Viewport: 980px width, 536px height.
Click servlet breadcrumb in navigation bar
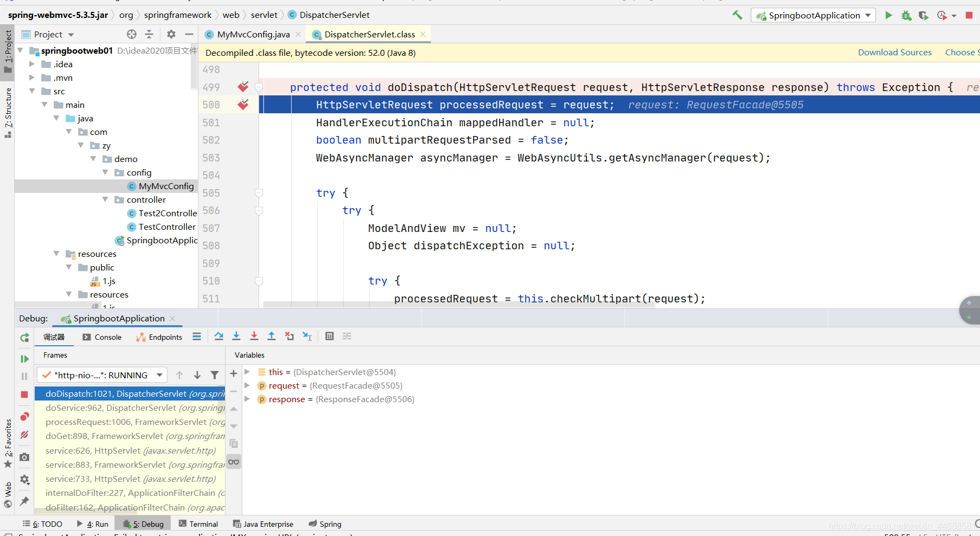point(264,15)
